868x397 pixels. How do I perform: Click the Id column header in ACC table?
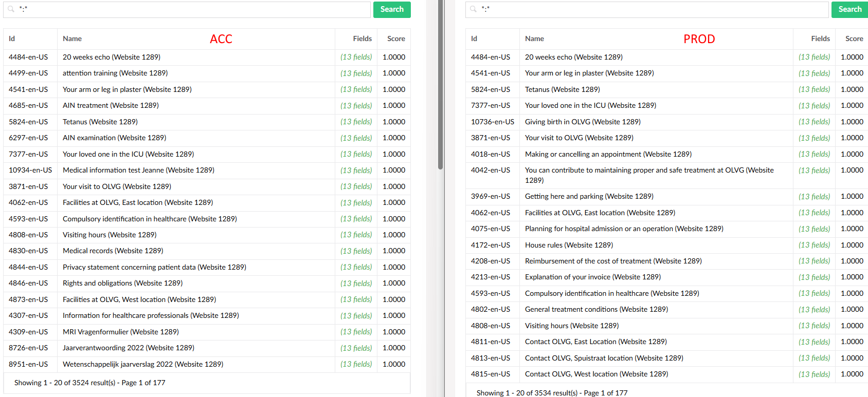click(12, 39)
